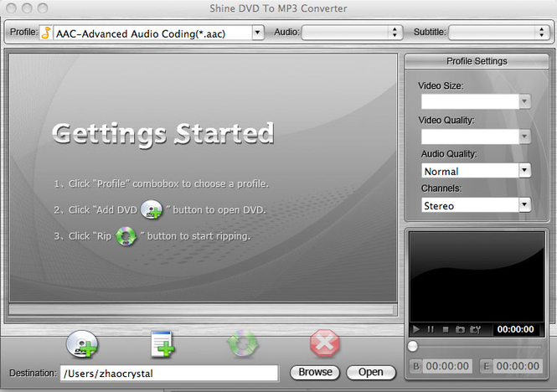The height and width of the screenshot is (392, 557).
Task: Click the window minimize button
Action: tap(28, 8)
